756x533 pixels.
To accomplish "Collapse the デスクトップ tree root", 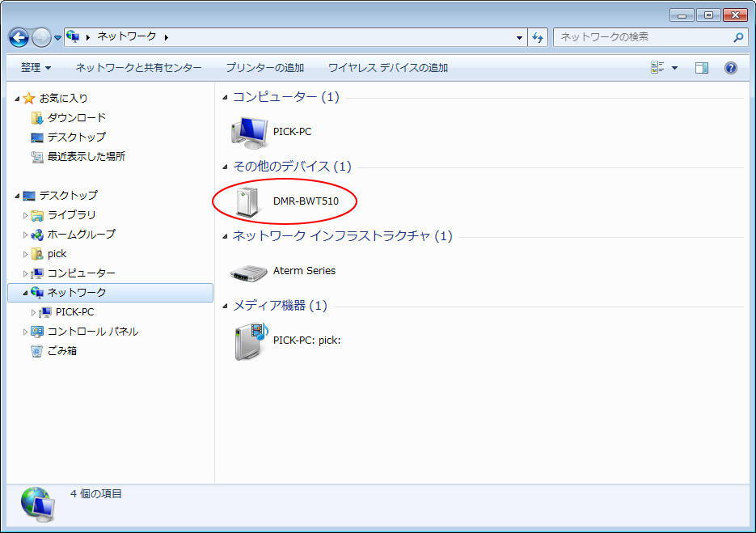I will coord(17,196).
